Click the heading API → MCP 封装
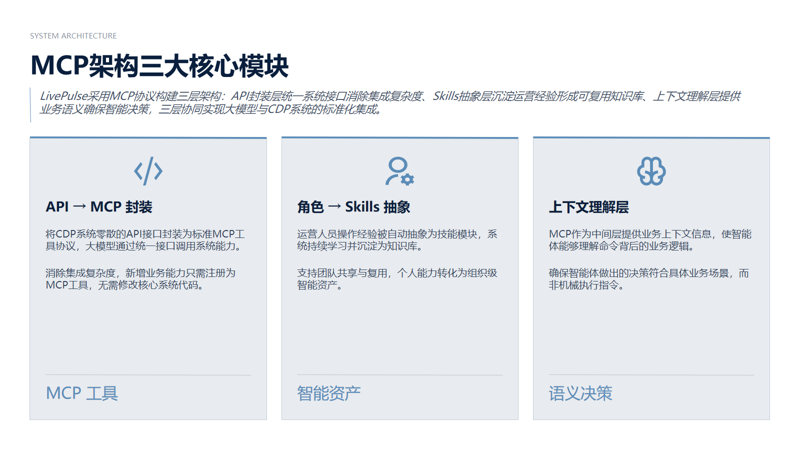The height and width of the screenshot is (450, 800). 99,207
